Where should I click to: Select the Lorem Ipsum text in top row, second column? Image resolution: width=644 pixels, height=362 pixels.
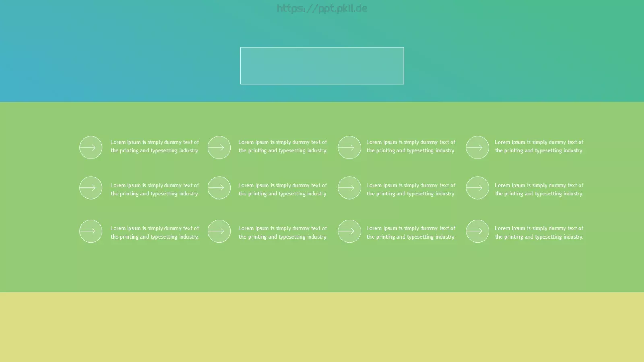pos(283,146)
